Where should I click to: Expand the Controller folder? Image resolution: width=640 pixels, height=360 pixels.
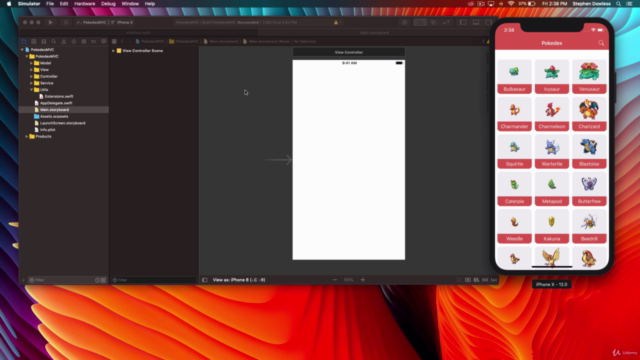tap(31, 76)
